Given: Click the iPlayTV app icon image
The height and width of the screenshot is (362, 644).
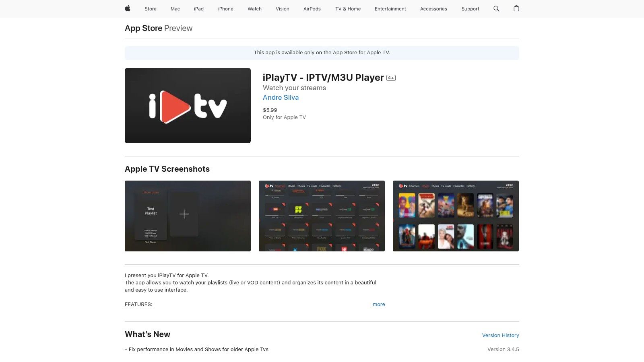Looking at the screenshot, I should (188, 105).
